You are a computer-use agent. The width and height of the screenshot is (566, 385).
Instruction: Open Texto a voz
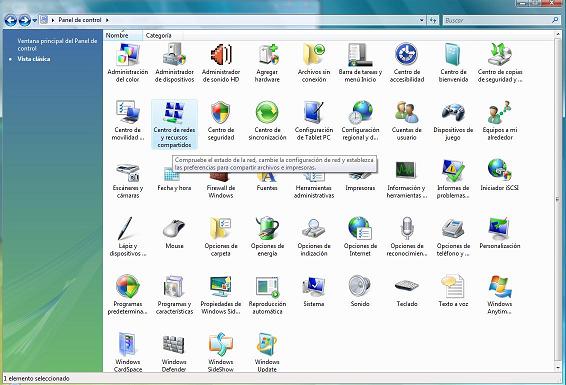tap(453, 291)
